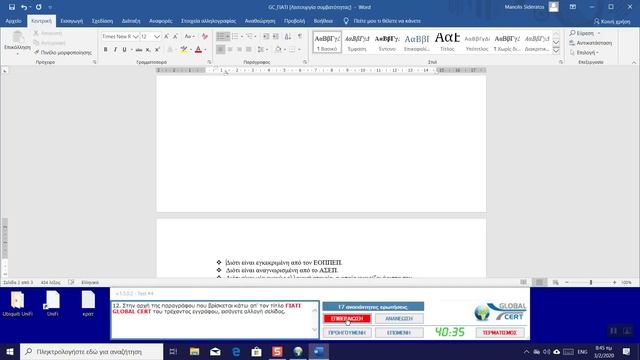Click the ΤΕΡΜΑΤΙΣΜΟΣ button in the test panel
The height and width of the screenshot is (360, 640).
500,333
